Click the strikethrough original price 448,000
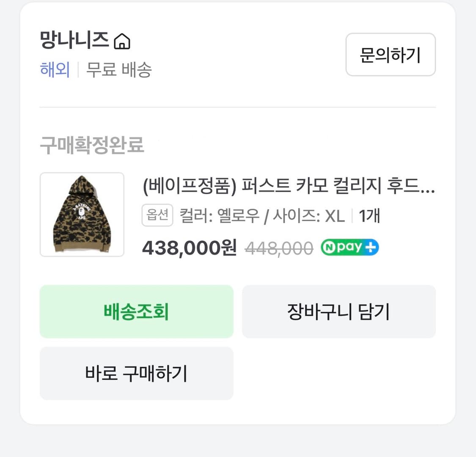 [x=278, y=248]
